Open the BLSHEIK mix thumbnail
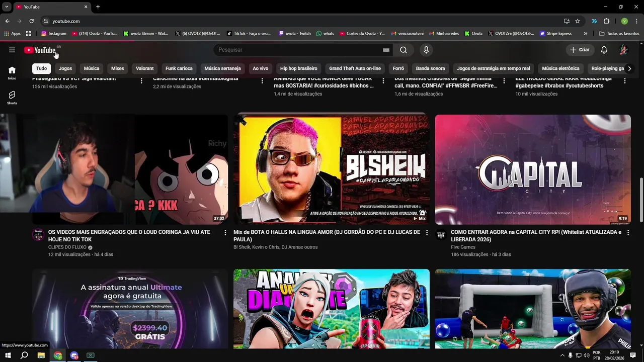The height and width of the screenshot is (362, 644). 332,169
